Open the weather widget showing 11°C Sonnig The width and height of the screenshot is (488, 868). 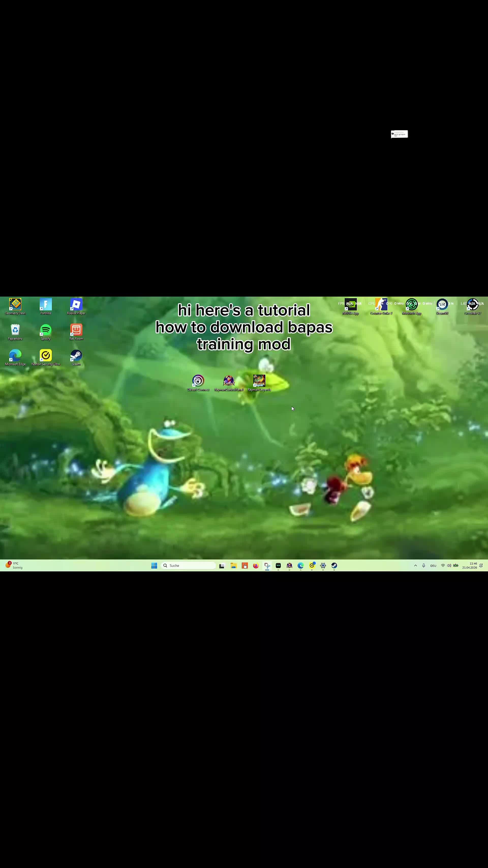coord(14,566)
